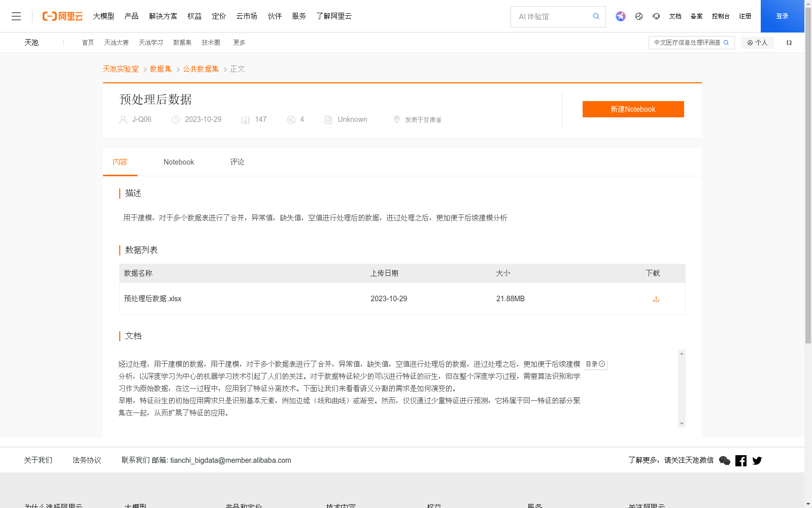
Task: Expand 更多 nav dropdown
Action: pyautogui.click(x=239, y=43)
